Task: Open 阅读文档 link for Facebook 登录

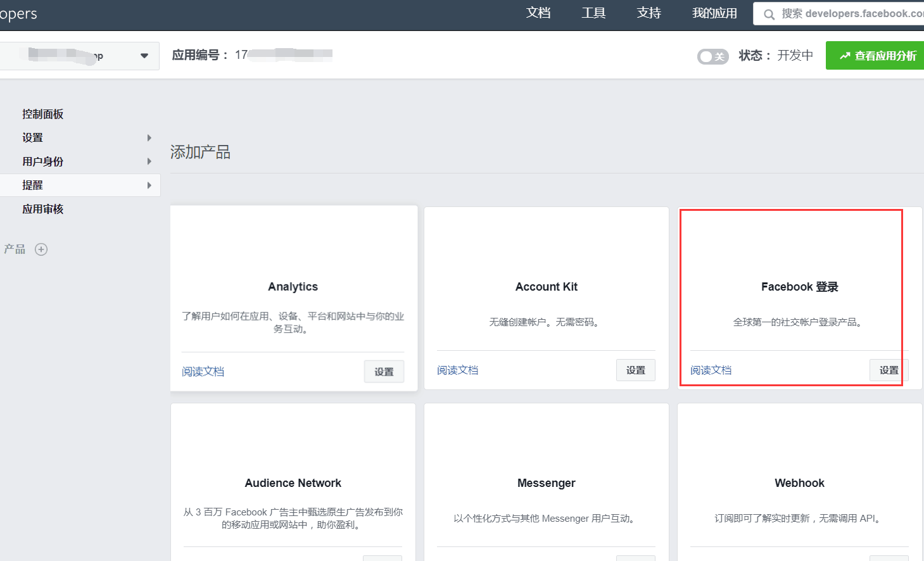Action: click(711, 370)
